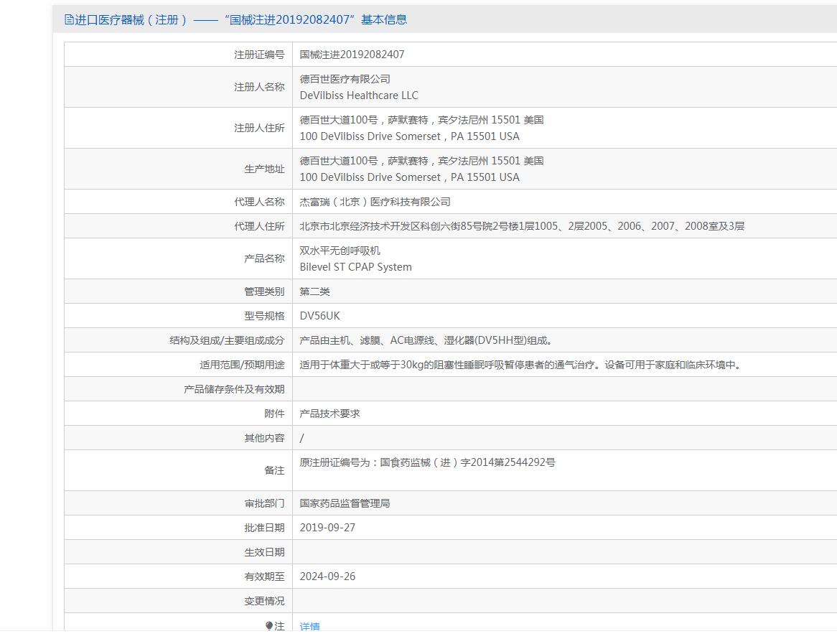
Task: Select the approval date 2019-09-27
Action: [327, 528]
